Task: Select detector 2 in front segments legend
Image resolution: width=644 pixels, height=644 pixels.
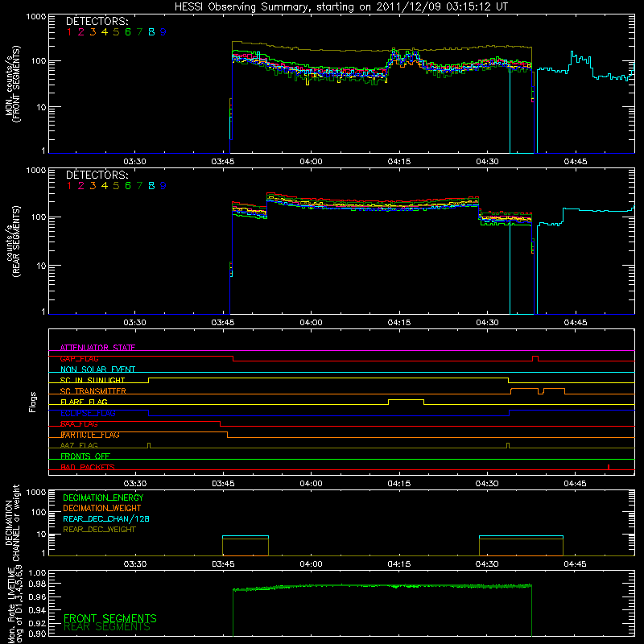Action: [81, 32]
